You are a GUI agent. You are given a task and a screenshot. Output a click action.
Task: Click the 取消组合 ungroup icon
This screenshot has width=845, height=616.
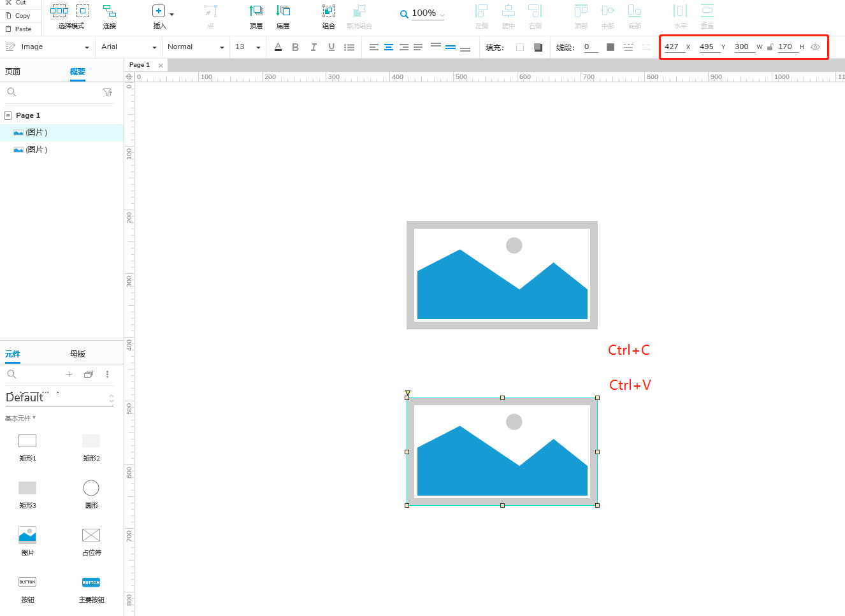point(359,11)
